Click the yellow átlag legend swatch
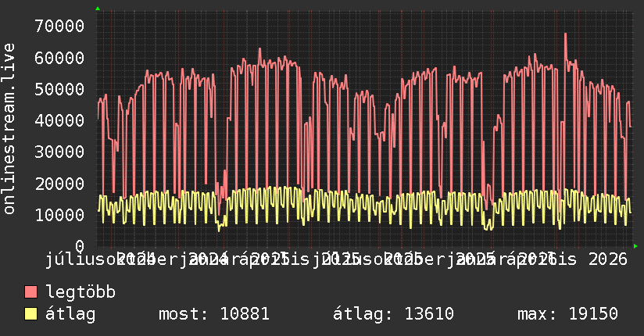644x336 pixels. tap(30, 314)
